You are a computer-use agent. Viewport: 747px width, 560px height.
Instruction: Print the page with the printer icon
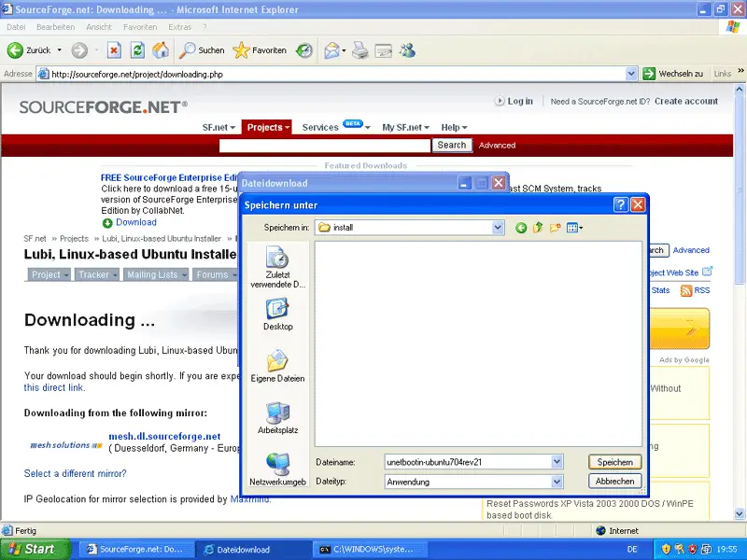point(360,50)
